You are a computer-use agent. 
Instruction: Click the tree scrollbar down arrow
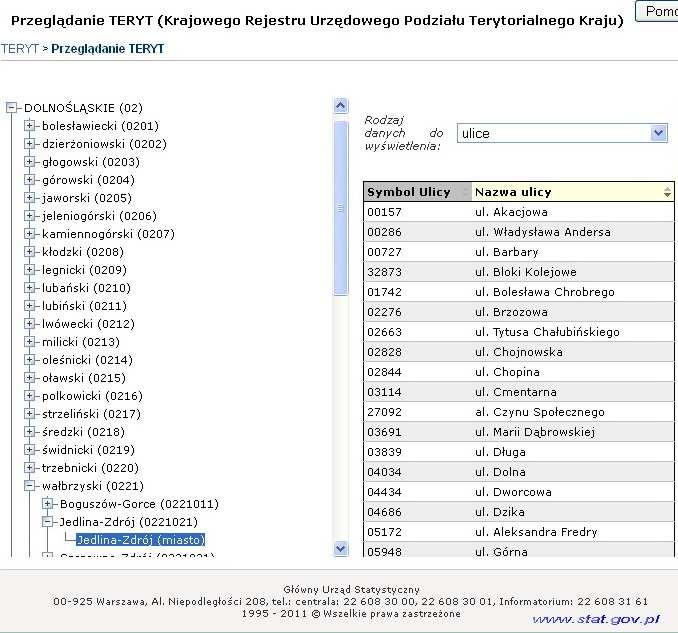point(341,549)
